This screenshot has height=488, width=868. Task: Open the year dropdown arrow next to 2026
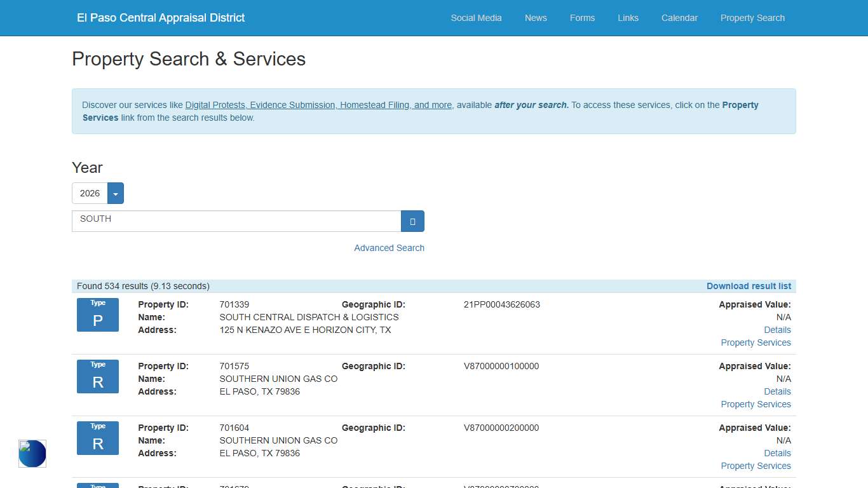coord(116,193)
